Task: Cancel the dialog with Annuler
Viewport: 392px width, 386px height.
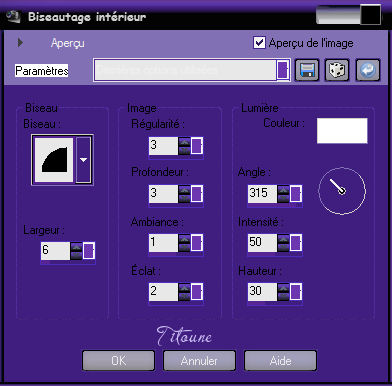Action: coord(199,361)
